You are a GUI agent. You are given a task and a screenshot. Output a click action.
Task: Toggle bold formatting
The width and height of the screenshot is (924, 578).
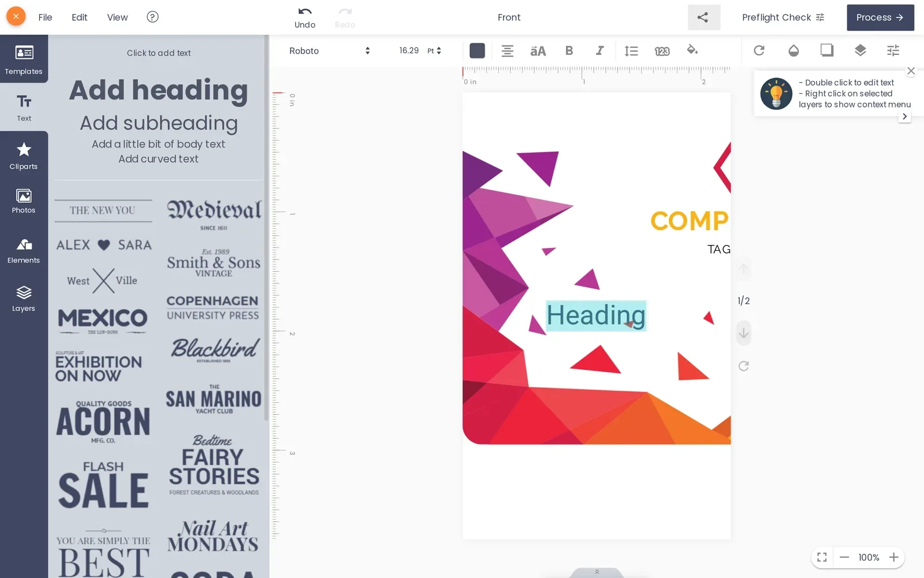pos(569,51)
